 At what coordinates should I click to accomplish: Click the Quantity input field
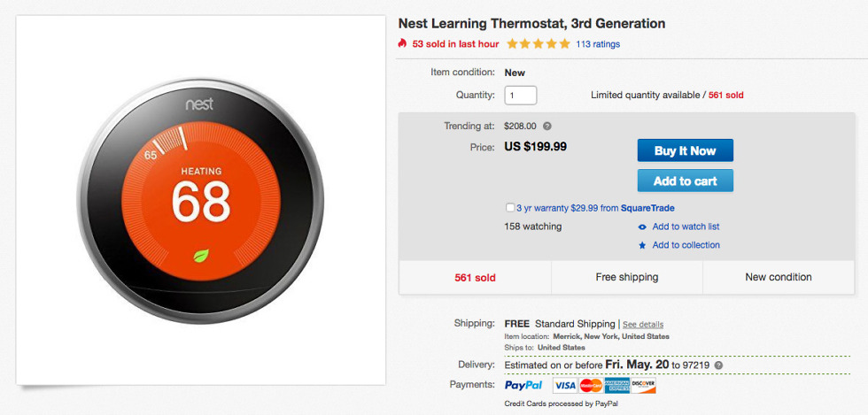[x=521, y=95]
